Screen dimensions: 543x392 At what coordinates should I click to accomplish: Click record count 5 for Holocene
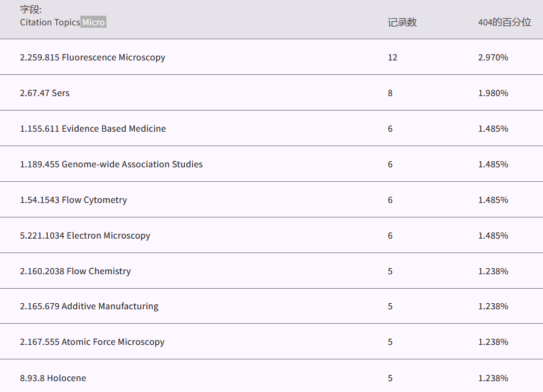click(x=390, y=378)
